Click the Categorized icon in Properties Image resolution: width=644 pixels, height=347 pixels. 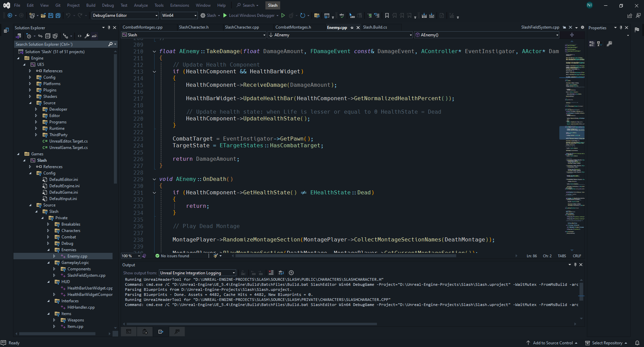pos(592,44)
